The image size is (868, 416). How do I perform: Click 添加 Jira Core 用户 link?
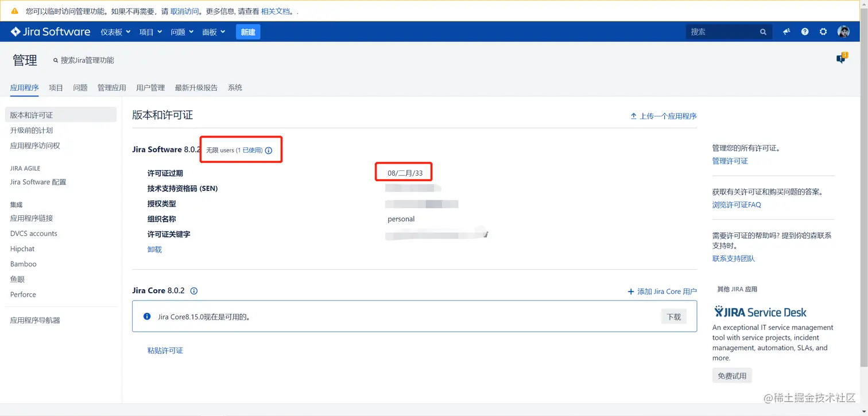662,291
